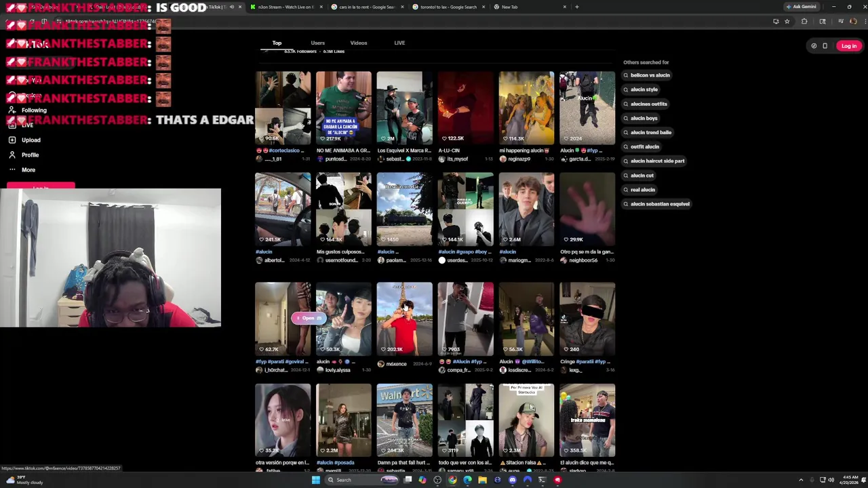The image size is (868, 488).
Task: Click the Get TikTok app phone icon
Action: point(825,45)
